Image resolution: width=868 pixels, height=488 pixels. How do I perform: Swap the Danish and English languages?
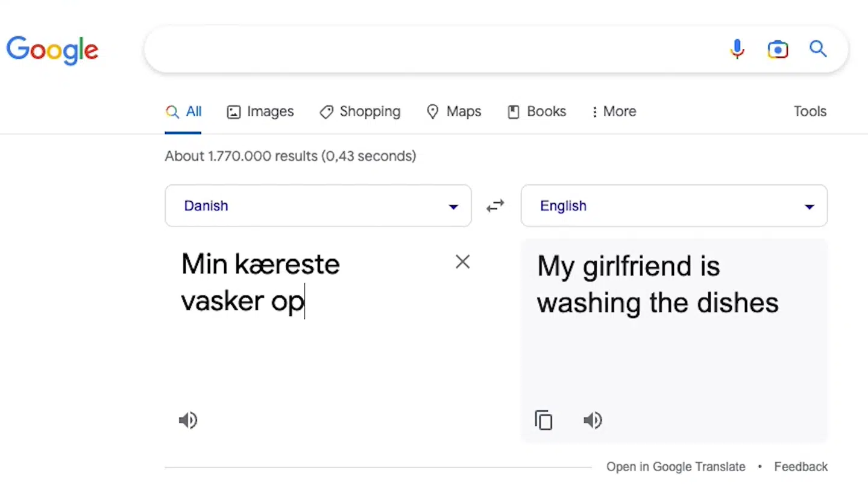tap(495, 206)
